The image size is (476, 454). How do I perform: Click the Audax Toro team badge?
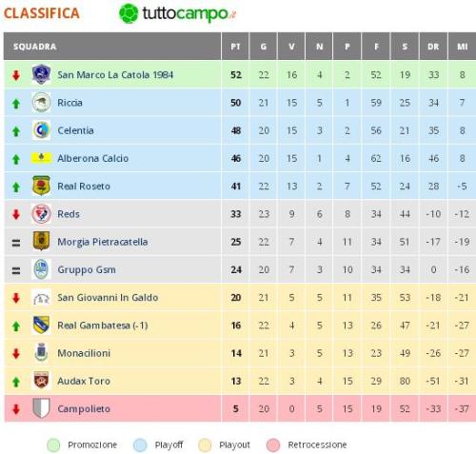41,381
